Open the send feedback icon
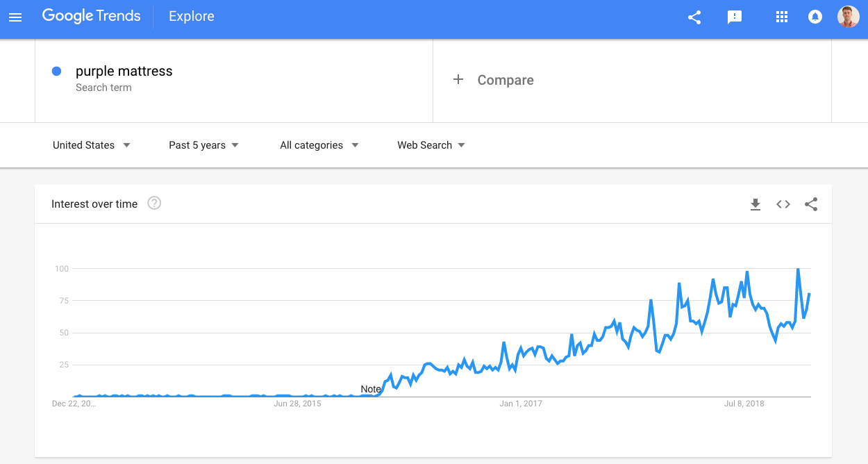The height and width of the screenshot is (464, 868). coord(734,17)
